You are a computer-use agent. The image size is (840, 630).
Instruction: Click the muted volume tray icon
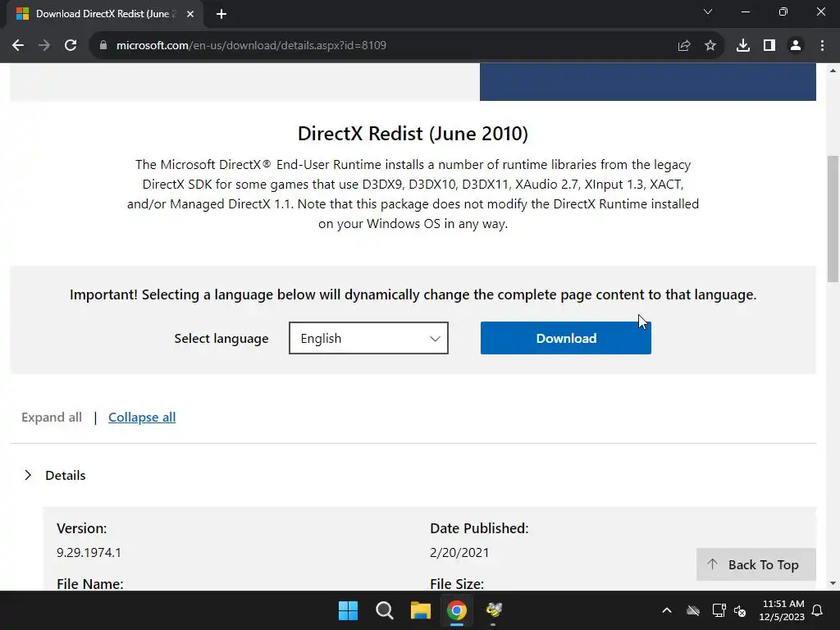coord(741,610)
